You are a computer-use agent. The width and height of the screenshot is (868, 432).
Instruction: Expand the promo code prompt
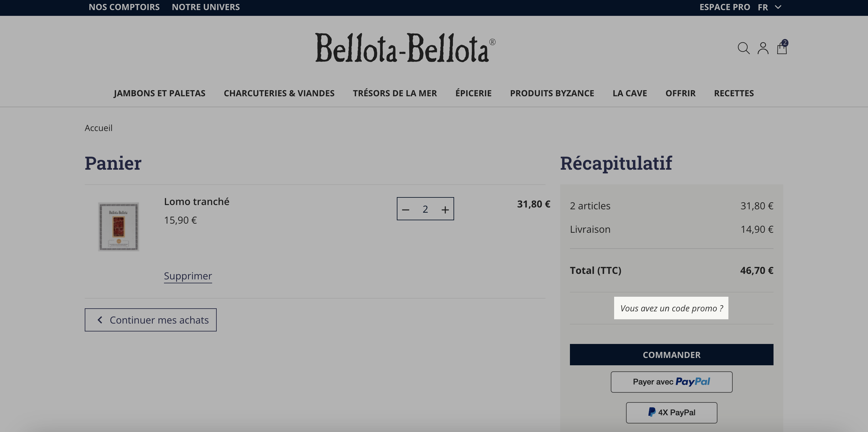[x=671, y=308]
